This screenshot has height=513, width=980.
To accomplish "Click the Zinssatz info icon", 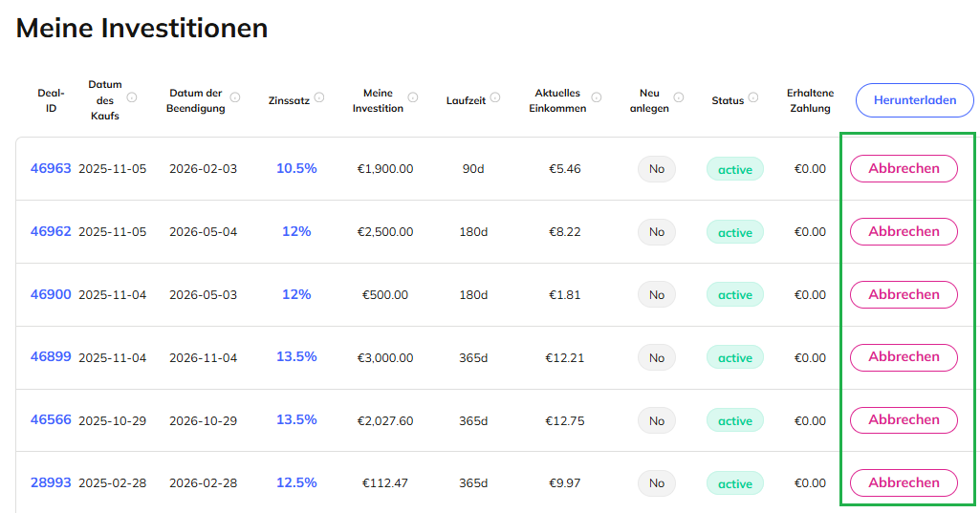I will [x=319, y=97].
